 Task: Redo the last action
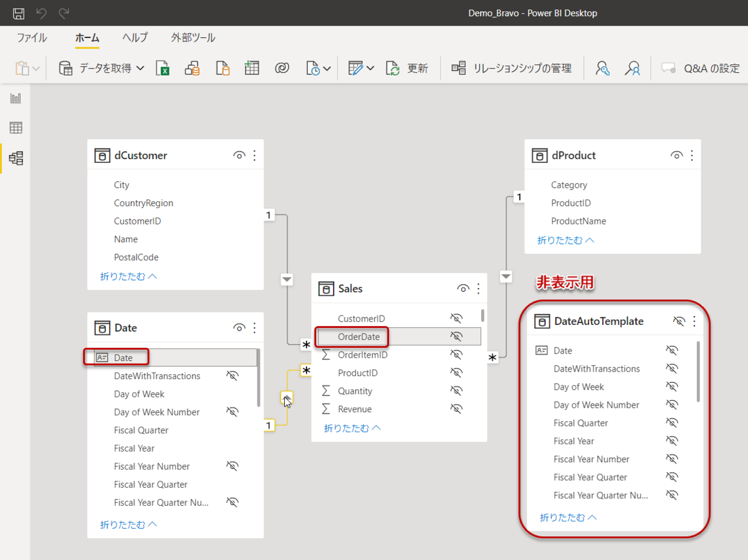(64, 13)
